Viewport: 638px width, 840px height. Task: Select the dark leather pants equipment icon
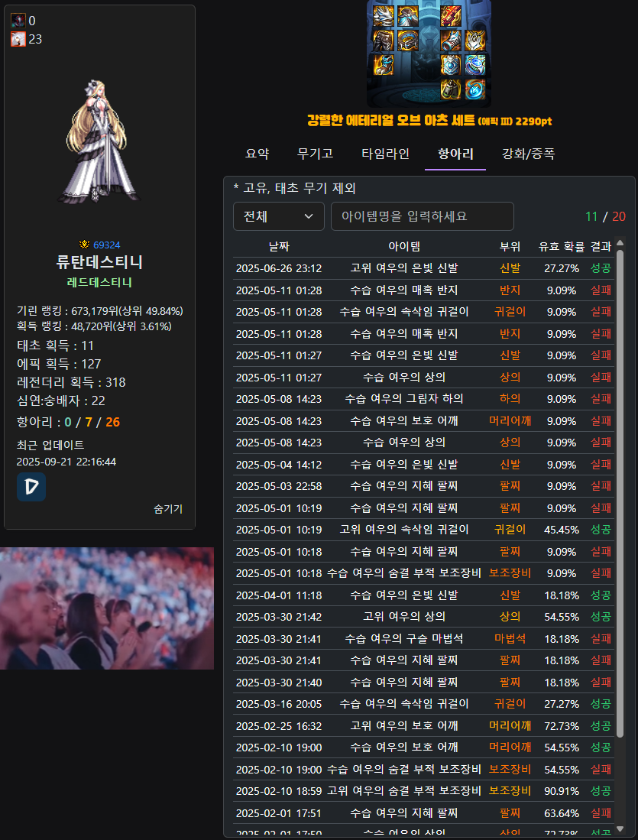[384, 40]
